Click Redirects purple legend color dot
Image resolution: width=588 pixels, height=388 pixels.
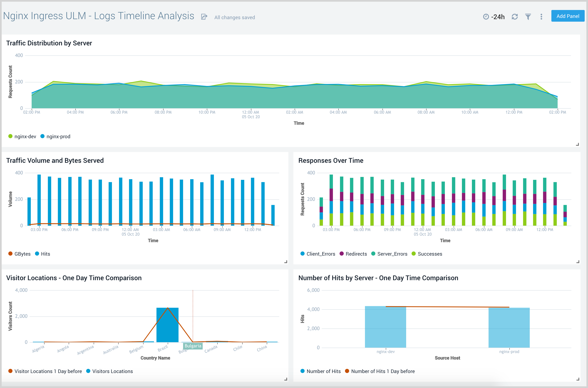(342, 253)
